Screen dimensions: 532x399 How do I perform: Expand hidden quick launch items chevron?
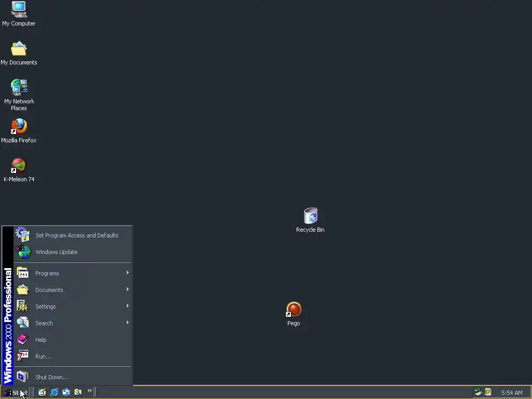pyautogui.click(x=89, y=391)
